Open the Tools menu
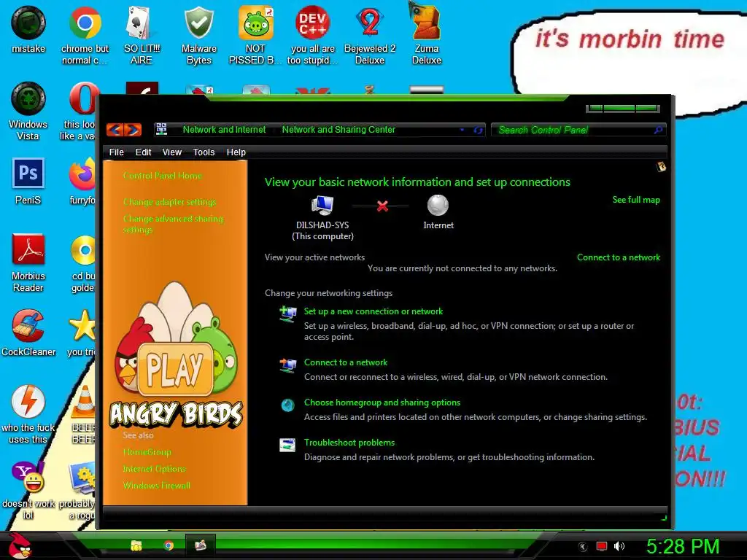747x560 pixels. [x=204, y=152]
